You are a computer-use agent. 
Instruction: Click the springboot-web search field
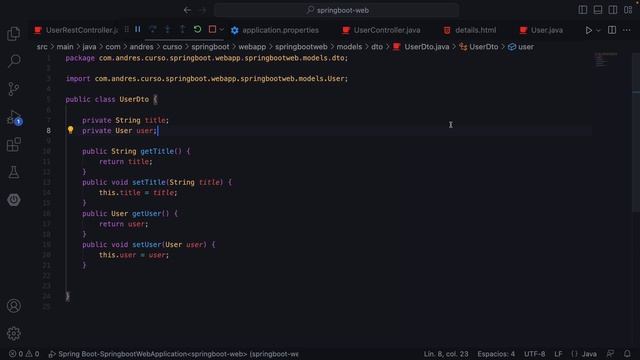tap(337, 10)
